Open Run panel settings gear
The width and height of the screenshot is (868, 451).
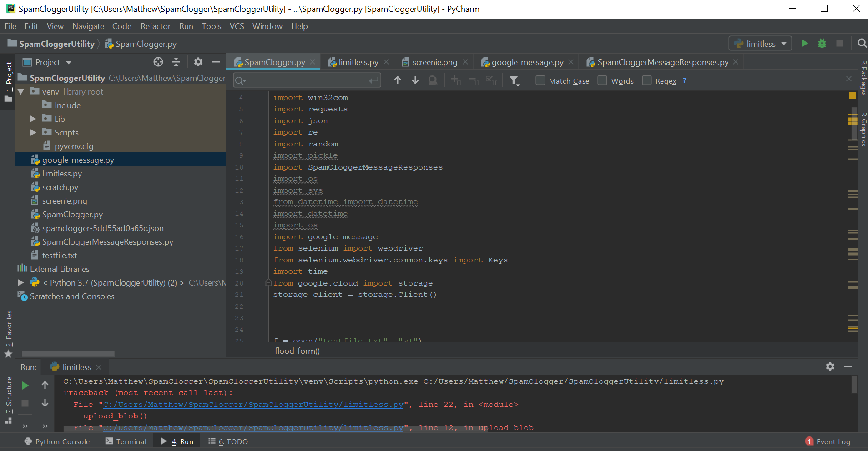pyautogui.click(x=830, y=366)
